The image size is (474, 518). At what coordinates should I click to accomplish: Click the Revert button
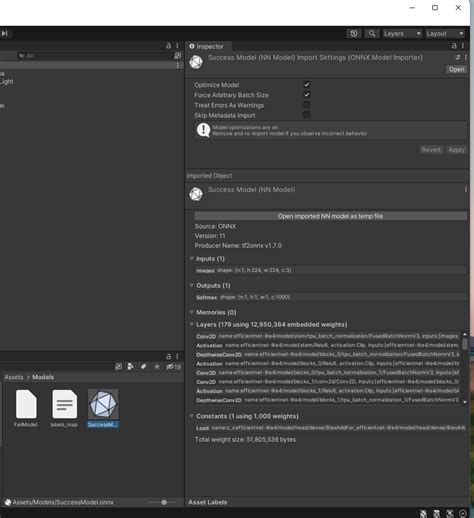click(x=431, y=150)
